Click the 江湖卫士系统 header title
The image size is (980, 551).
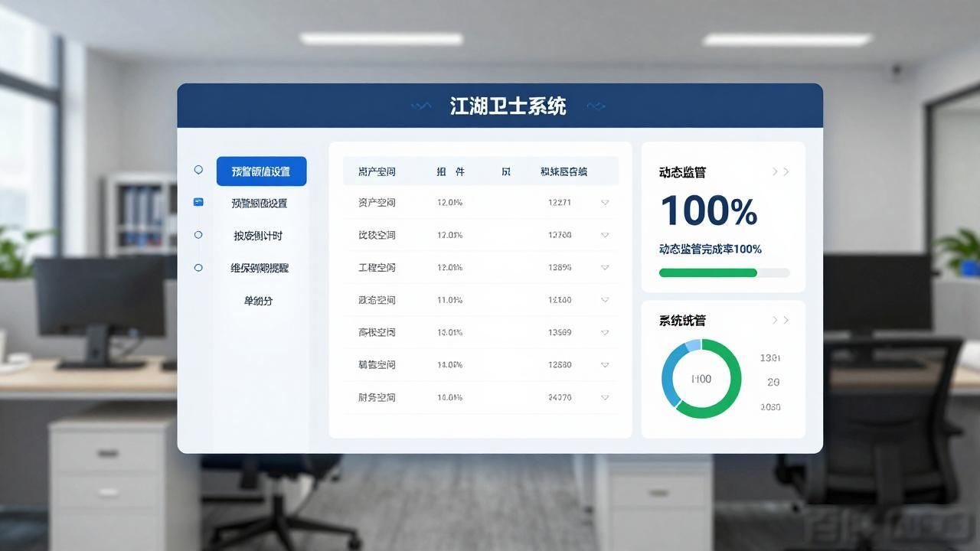tap(508, 106)
